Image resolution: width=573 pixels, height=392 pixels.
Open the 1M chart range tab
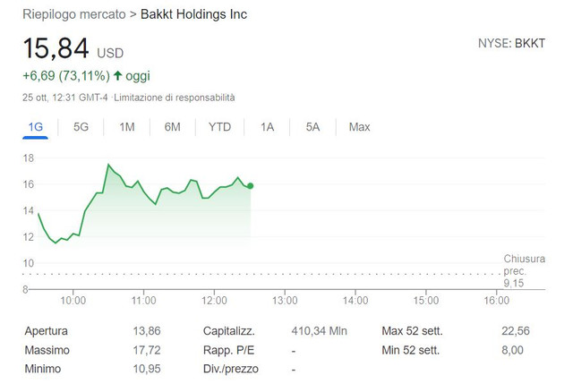pyautogui.click(x=127, y=127)
